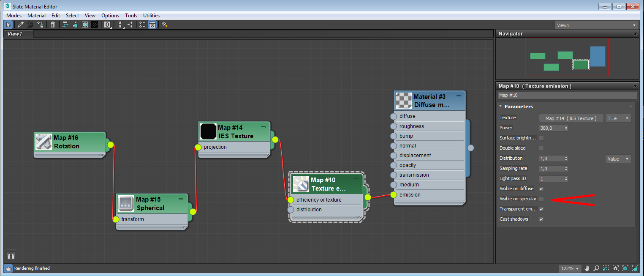
Task: Click Power value field 300,0
Action: (552, 128)
